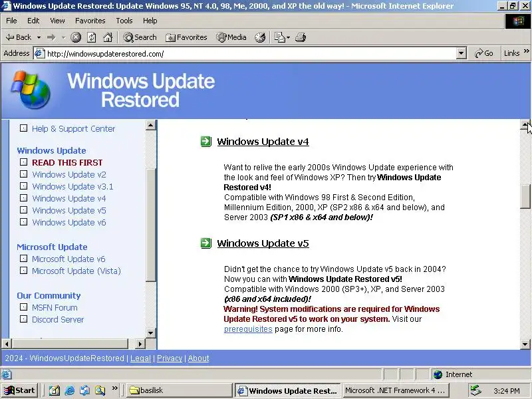
Task: Click the Windows flag throbber icon
Action: click(x=518, y=21)
